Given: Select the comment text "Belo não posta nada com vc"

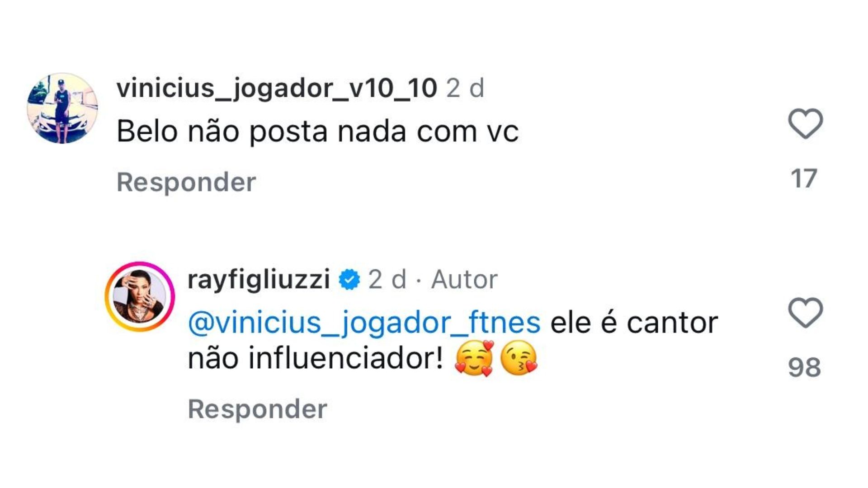Looking at the screenshot, I should pos(317,132).
